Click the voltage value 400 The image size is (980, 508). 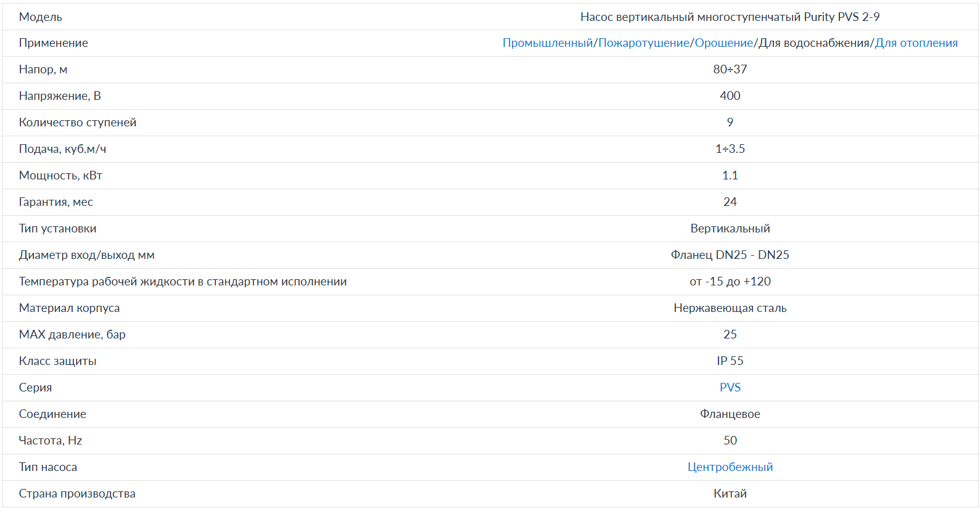click(730, 96)
